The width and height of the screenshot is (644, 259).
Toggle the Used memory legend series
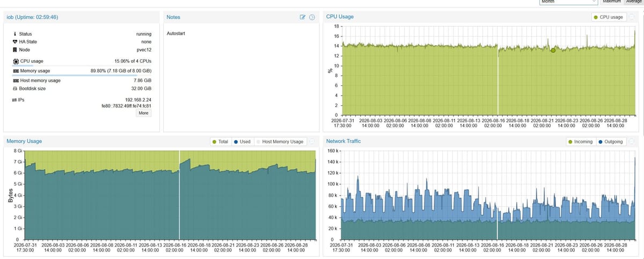pos(243,142)
